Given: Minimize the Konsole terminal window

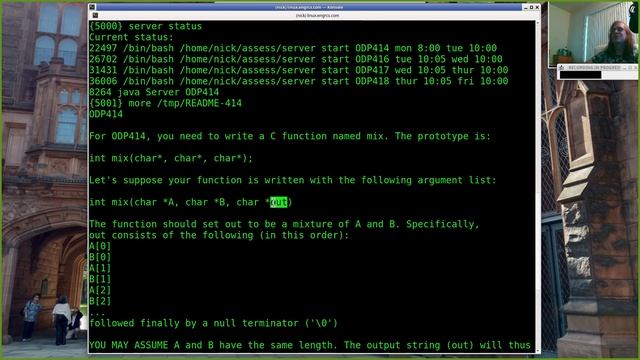Looking at the screenshot, I should point(526,7).
